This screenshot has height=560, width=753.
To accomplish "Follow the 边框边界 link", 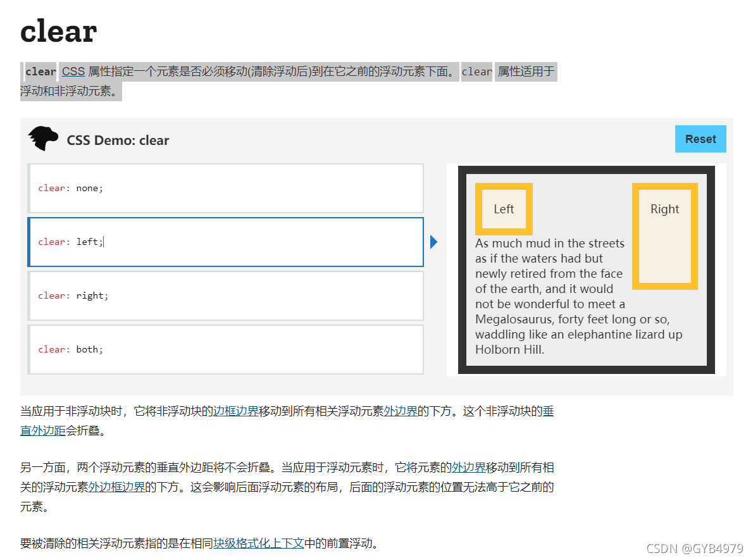I will [x=235, y=411].
